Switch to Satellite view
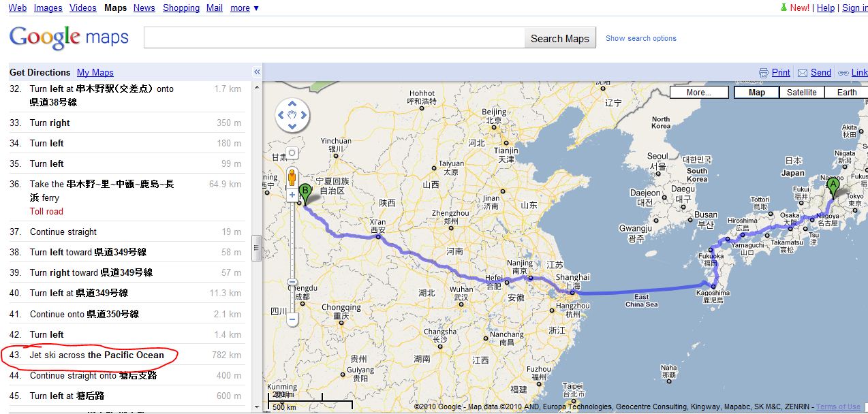Screen dimensions: 868x414 click(802, 93)
